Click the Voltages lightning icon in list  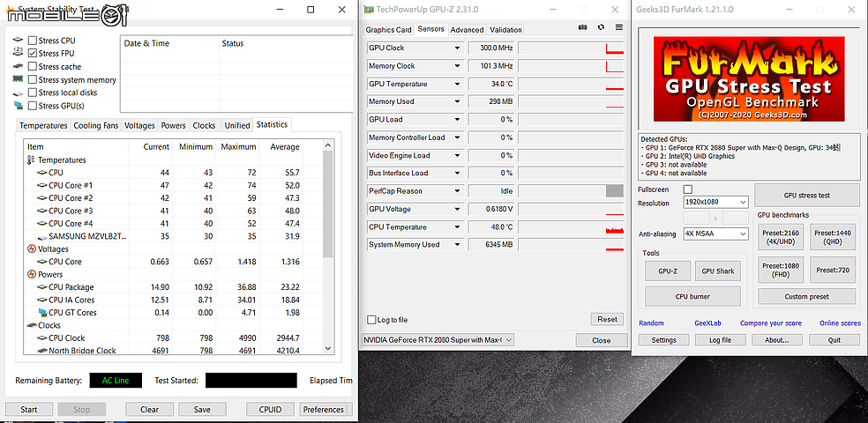point(32,249)
